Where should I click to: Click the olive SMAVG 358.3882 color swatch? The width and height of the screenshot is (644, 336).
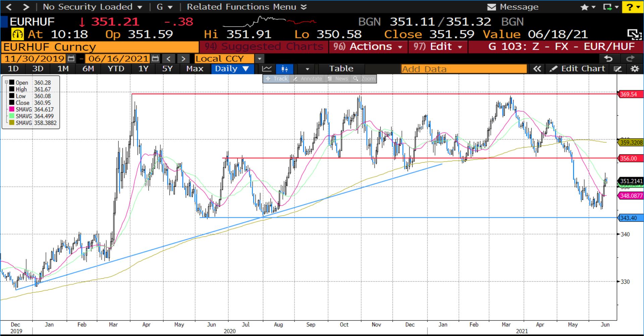[x=12, y=123]
